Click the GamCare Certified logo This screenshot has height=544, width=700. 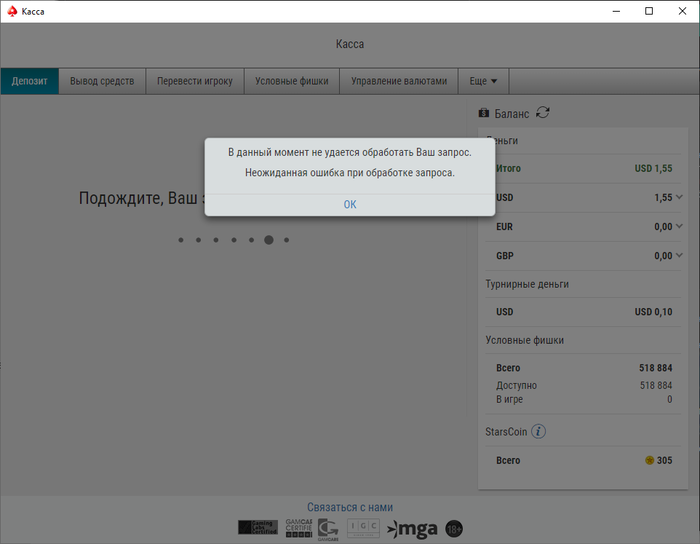299,527
